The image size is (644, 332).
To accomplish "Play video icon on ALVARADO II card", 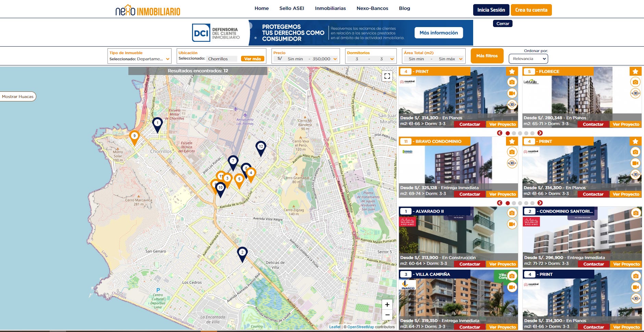I will [512, 224].
